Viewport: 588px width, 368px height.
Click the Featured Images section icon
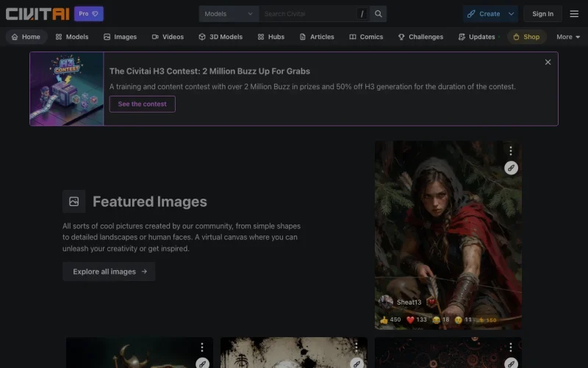click(x=74, y=202)
